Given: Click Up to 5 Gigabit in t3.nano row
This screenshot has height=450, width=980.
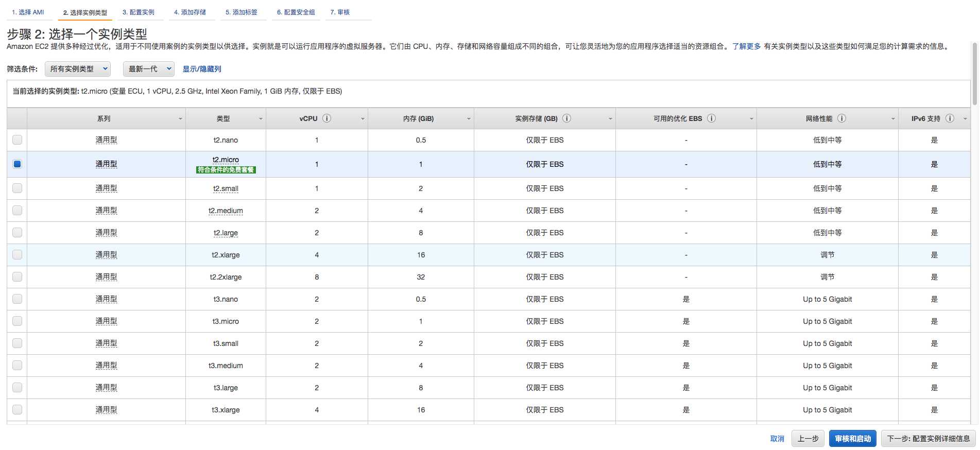Looking at the screenshot, I should tap(827, 299).
